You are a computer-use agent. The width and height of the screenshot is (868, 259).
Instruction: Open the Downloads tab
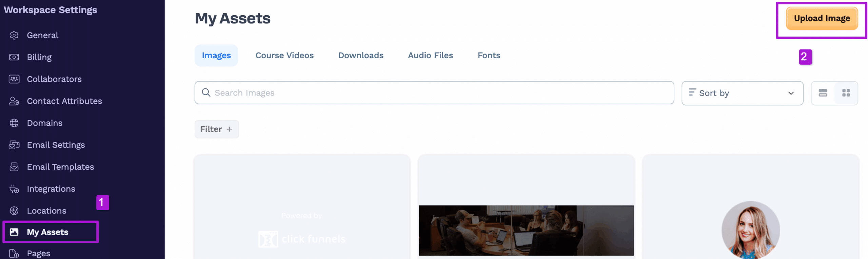click(361, 55)
